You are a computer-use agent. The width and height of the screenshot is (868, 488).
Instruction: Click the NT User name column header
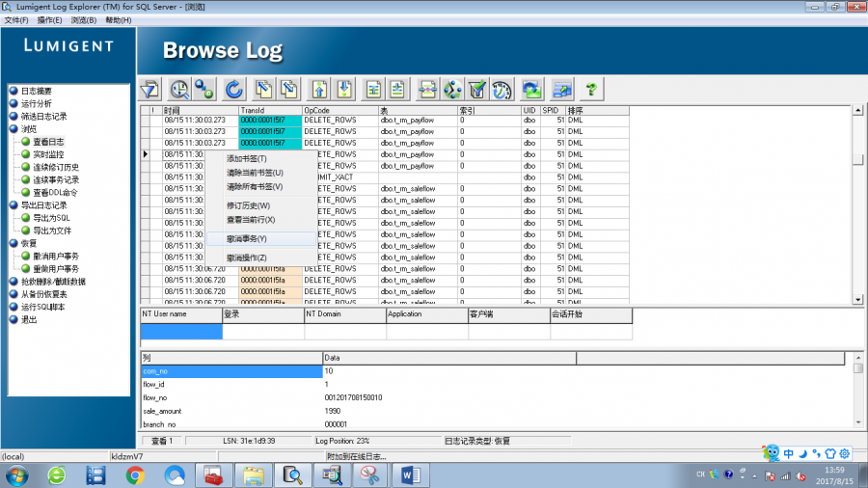[181, 314]
